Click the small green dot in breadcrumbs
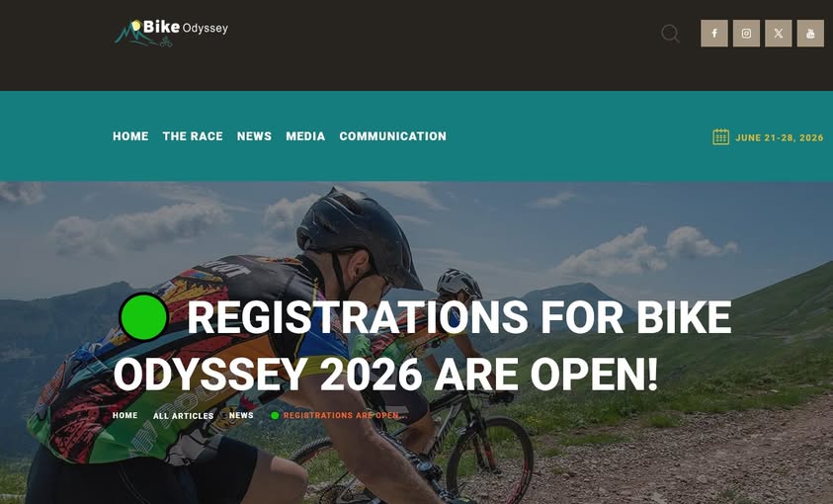 [275, 416]
